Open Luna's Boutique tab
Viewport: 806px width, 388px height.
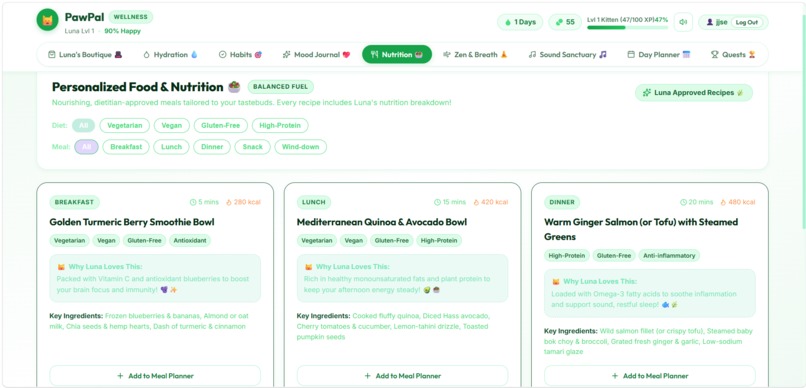85,54
